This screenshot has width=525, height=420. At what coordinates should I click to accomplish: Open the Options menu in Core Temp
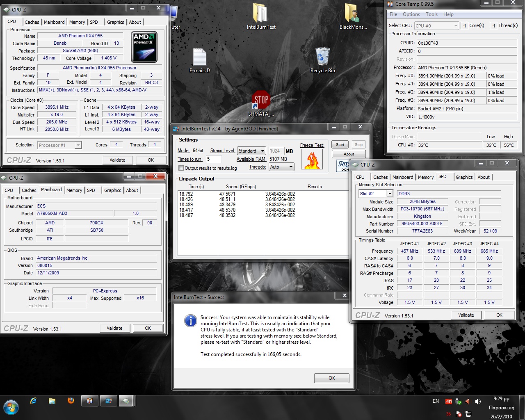(x=411, y=14)
